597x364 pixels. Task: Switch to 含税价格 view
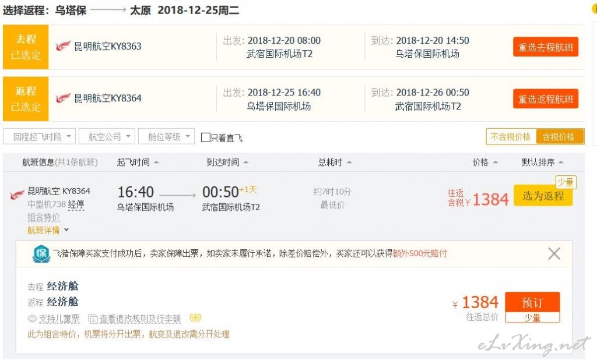pos(559,137)
